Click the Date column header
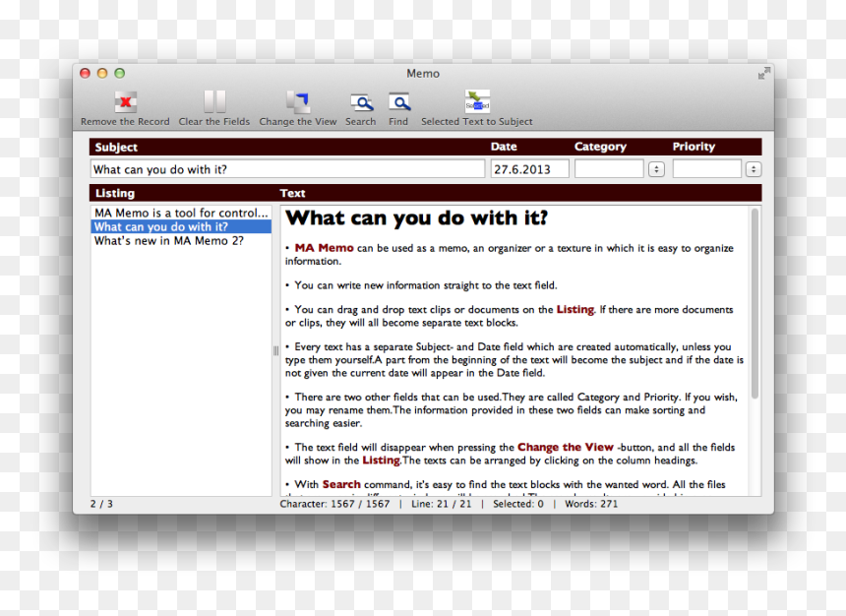 click(504, 147)
